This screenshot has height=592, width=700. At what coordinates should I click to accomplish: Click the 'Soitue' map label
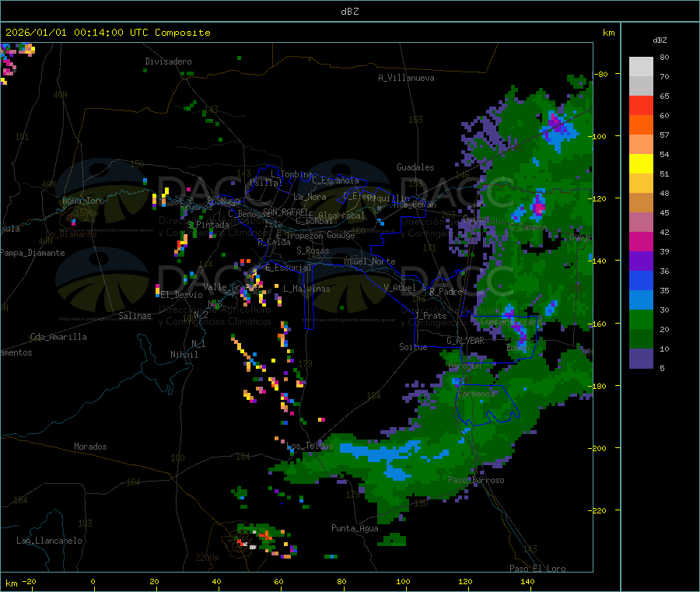coord(413,347)
